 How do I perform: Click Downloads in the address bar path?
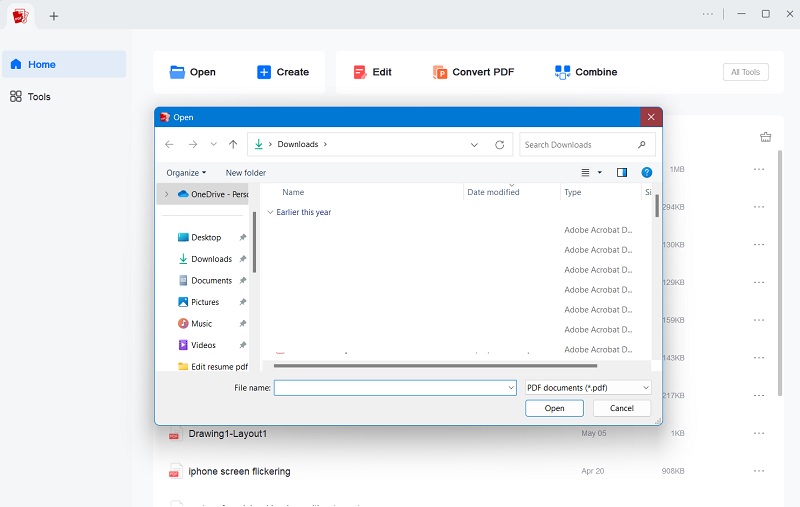(297, 144)
